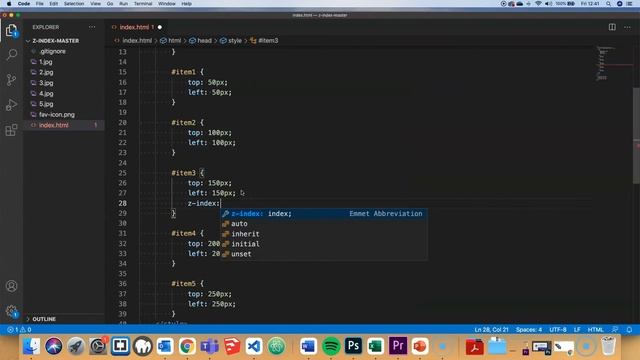Screen dimensions: 640x360
Task: Open the Source Control view
Action: [11, 80]
